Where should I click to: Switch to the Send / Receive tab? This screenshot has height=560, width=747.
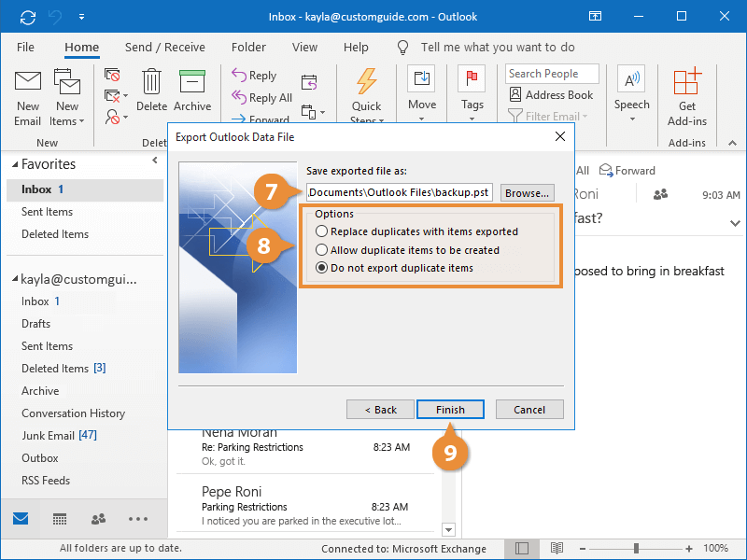coord(165,48)
